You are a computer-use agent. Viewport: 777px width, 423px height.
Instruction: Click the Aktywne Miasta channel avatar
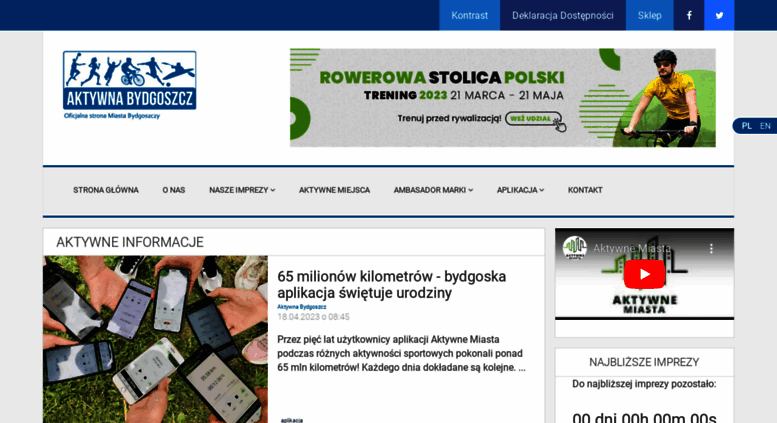coord(575,247)
